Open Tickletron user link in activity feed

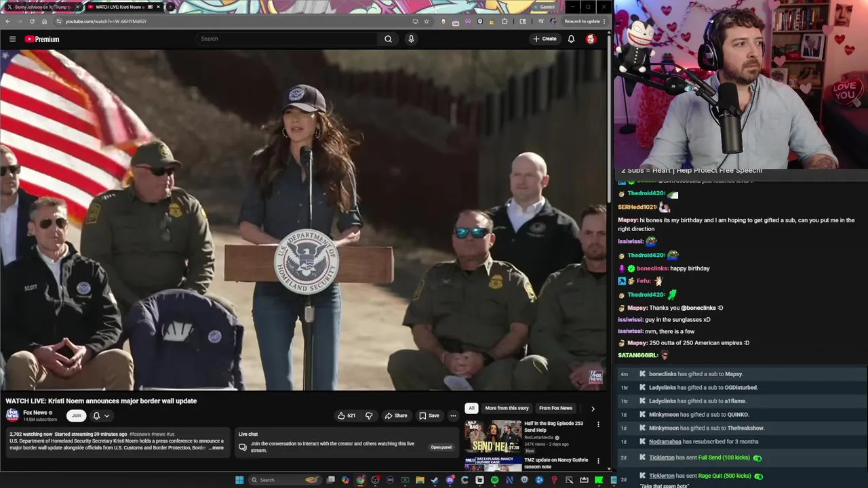[x=661, y=457]
